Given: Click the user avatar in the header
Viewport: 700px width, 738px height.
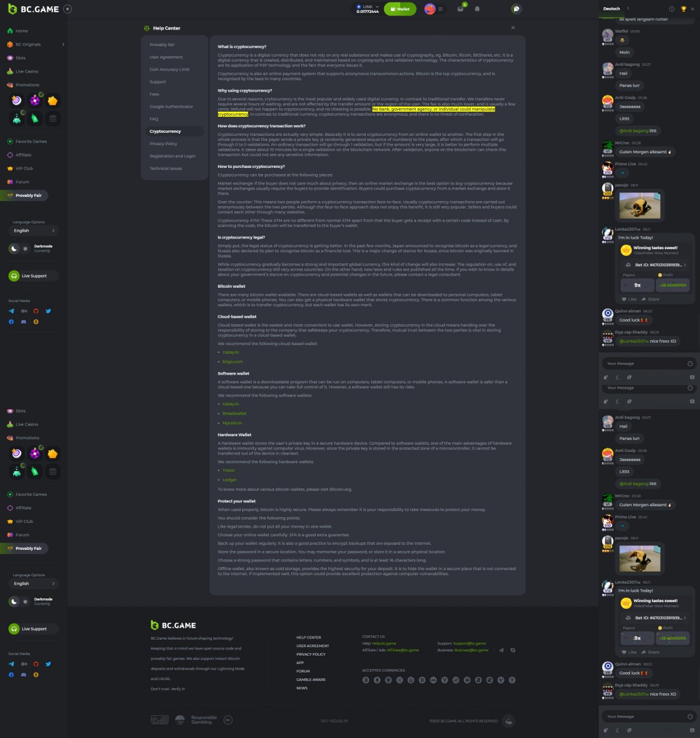Looking at the screenshot, I should 430,9.
